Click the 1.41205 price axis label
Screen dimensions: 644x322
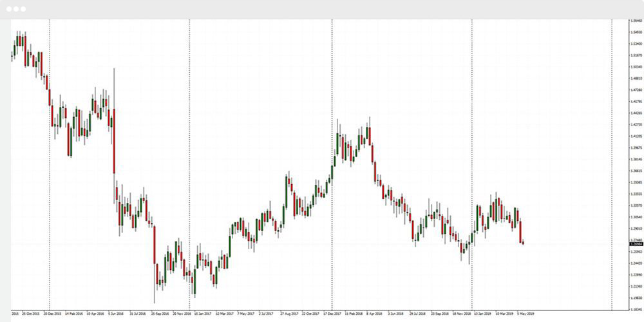635,137
